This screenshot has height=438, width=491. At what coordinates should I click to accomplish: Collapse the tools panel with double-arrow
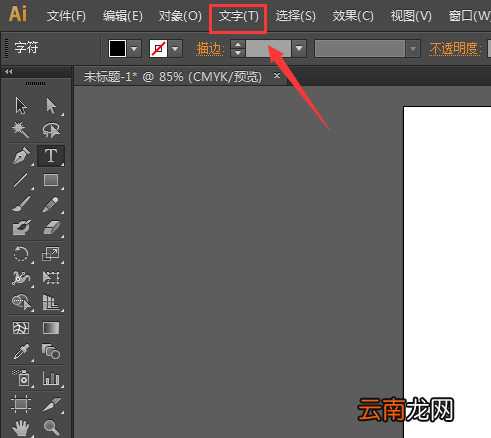pos(9,71)
